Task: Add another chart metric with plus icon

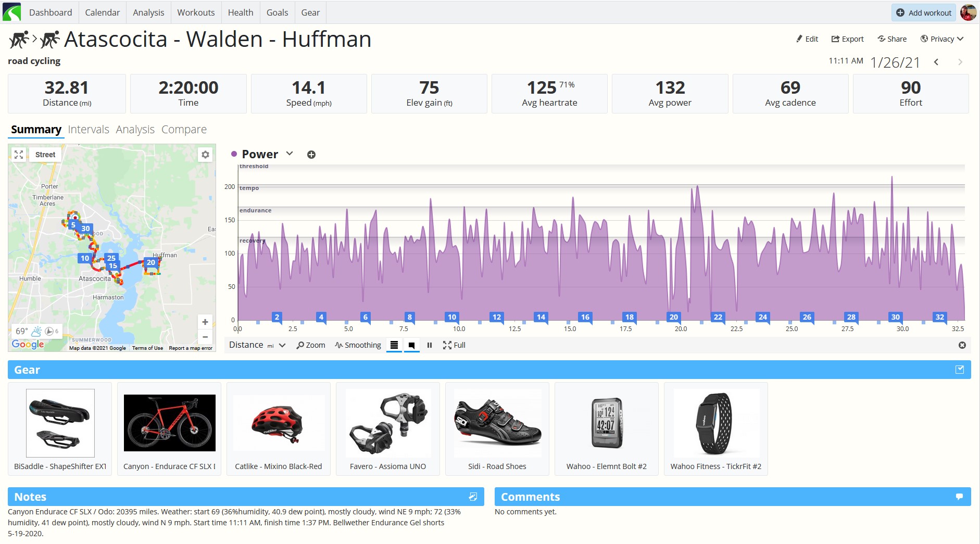Action: (x=311, y=155)
